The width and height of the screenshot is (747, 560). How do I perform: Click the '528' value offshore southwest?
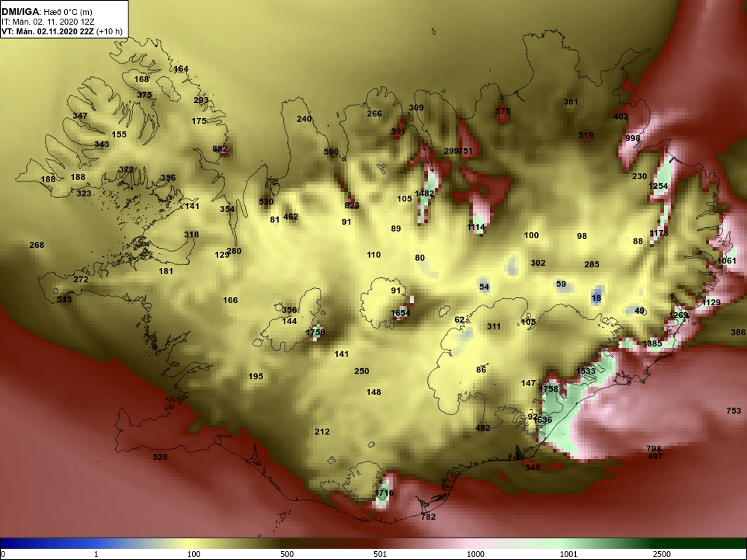pos(160,457)
